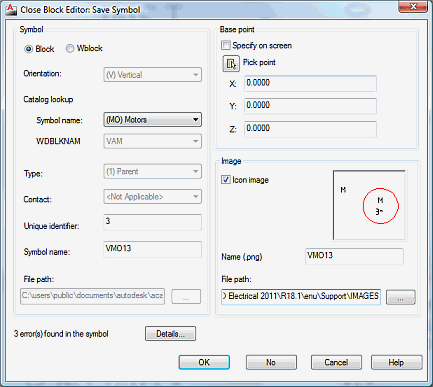Image resolution: width=433 pixels, height=387 pixels.
Task: Open the Contact dropdown showing Not Applicable
Action: [x=152, y=197]
